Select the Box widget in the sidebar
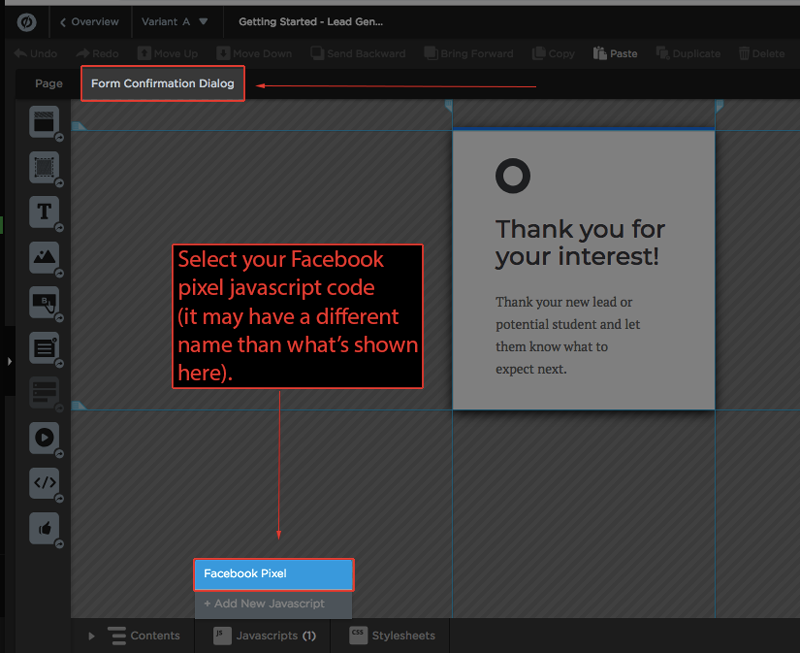 (44, 167)
